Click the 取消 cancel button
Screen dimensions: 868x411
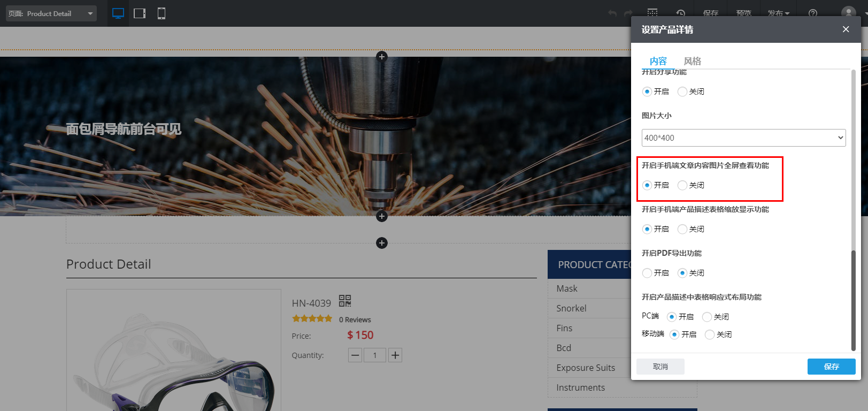[660, 367]
